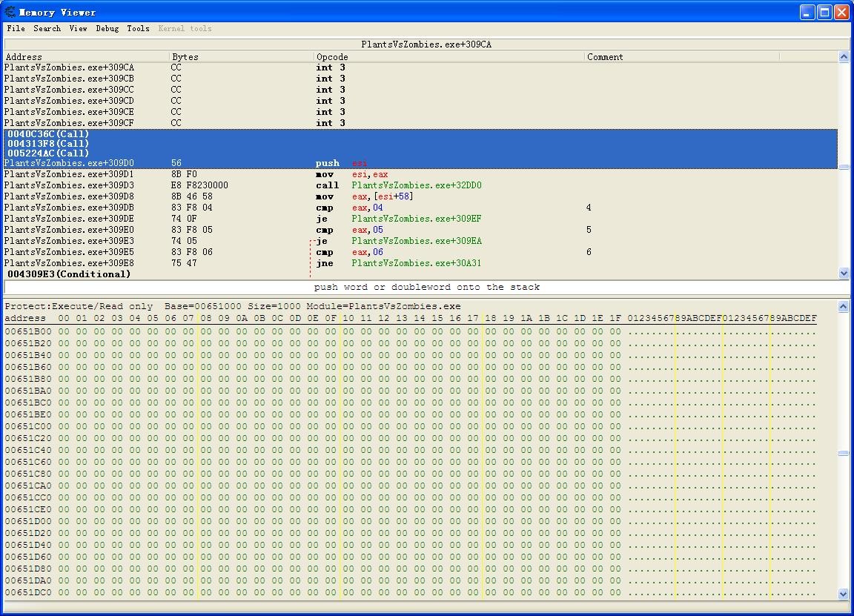This screenshot has width=854, height=616.
Task: Click hex address 00651B00
Action: pyautogui.click(x=28, y=331)
